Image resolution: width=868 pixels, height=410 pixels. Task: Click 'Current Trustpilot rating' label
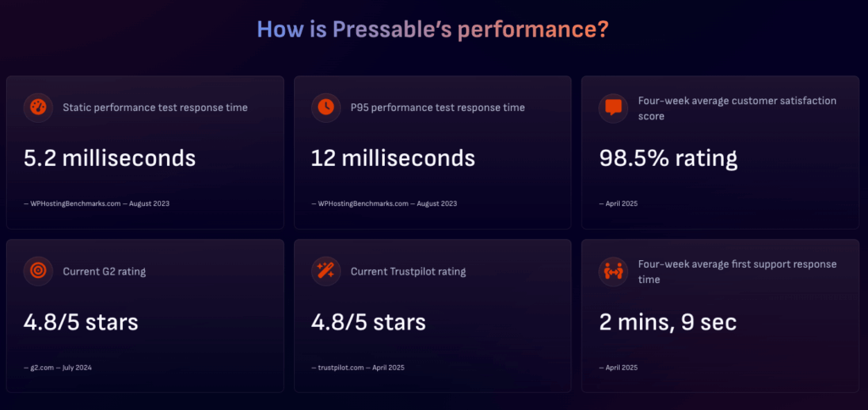click(408, 272)
